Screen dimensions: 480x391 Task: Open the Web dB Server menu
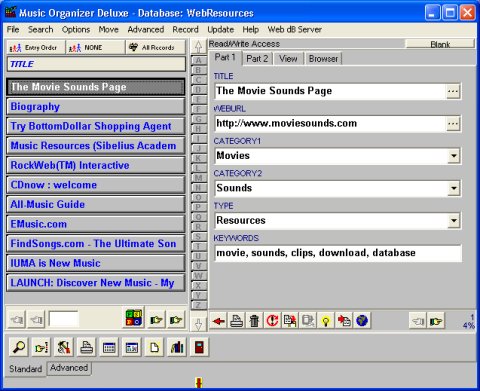295,30
